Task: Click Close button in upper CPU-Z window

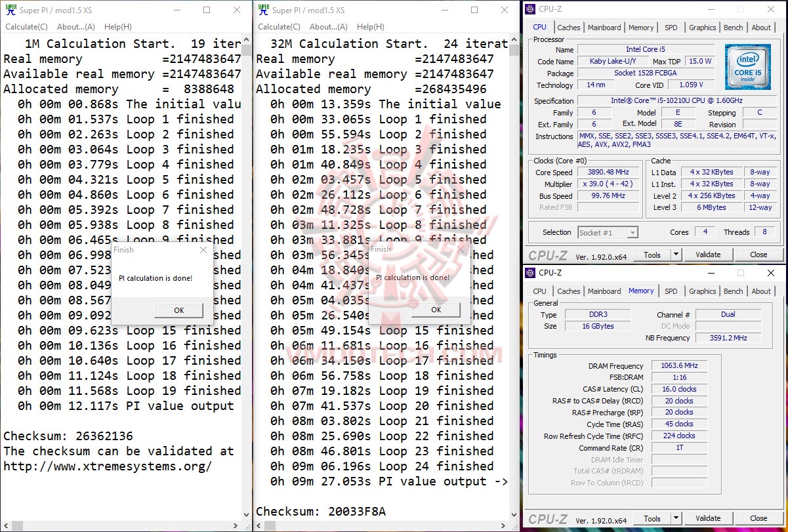Action: (758, 255)
